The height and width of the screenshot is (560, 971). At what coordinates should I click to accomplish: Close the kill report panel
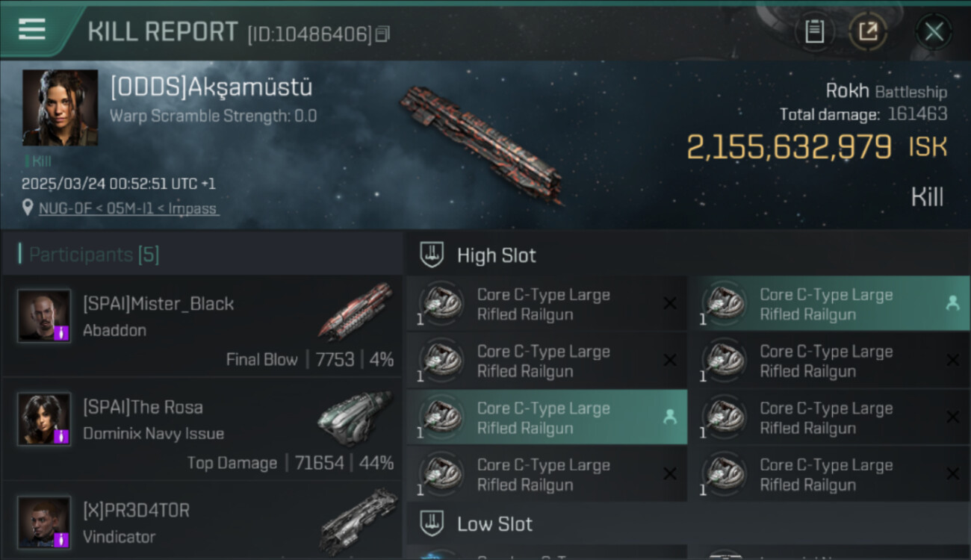pos(934,31)
